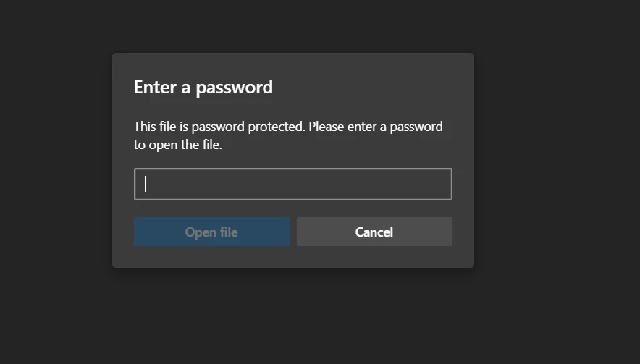This screenshot has width=640, height=364.
Task: Select the blue Open file button
Action: pos(211,232)
